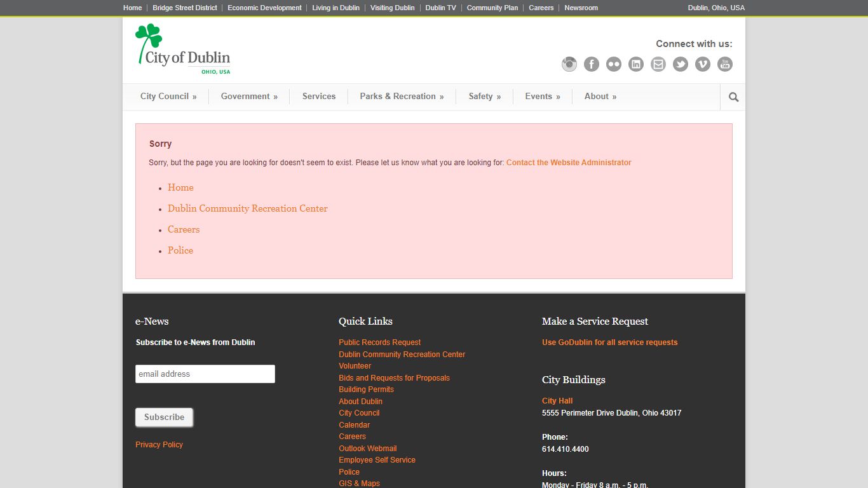Open Newsroom top link
Screen dimensions: 868x488
pyautogui.click(x=581, y=8)
